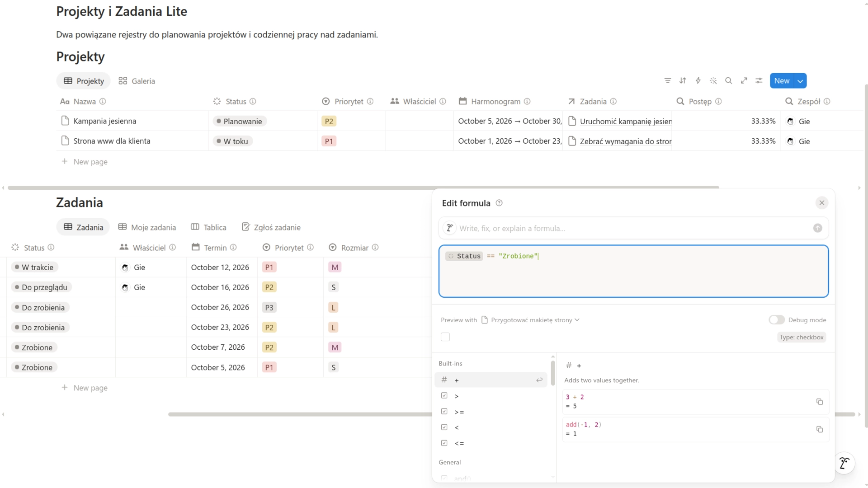Click L size tag dated October 26
Viewport: 868px width, 488px height.
click(333, 308)
